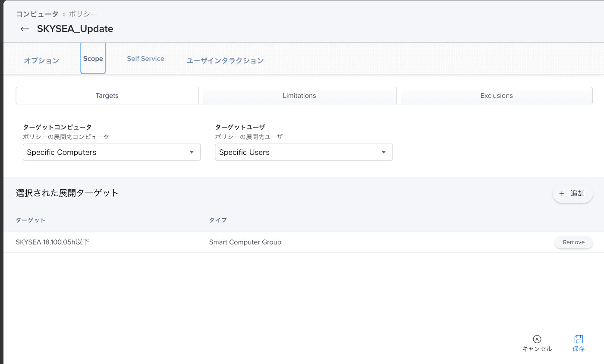Click the ターゲットユーザ label
Viewport: 604px width, 364px height.
click(x=240, y=127)
